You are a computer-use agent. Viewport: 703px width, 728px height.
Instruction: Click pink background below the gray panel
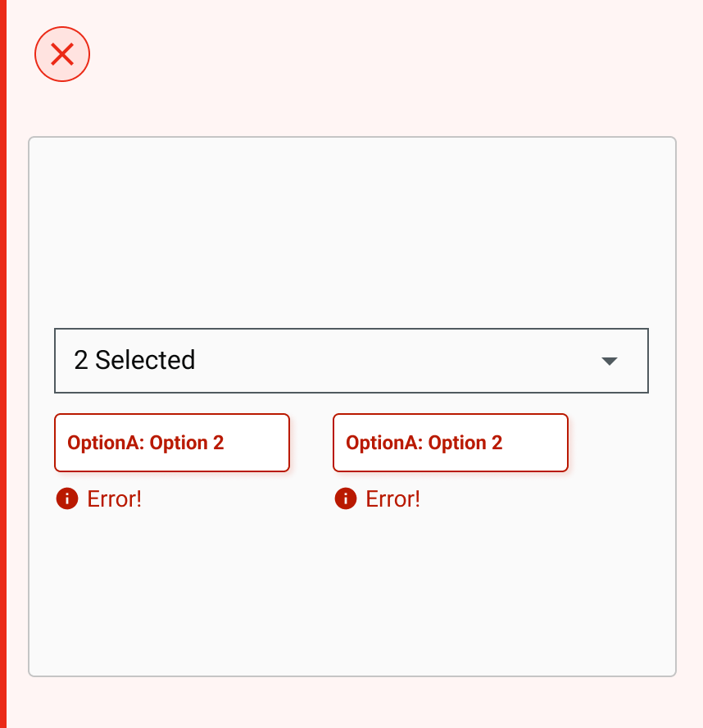(352, 703)
